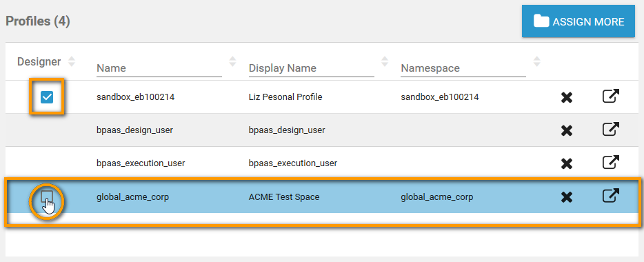The height and width of the screenshot is (262, 644).
Task: Check Designer checkbox for global_acme_corp
Action: tap(47, 196)
